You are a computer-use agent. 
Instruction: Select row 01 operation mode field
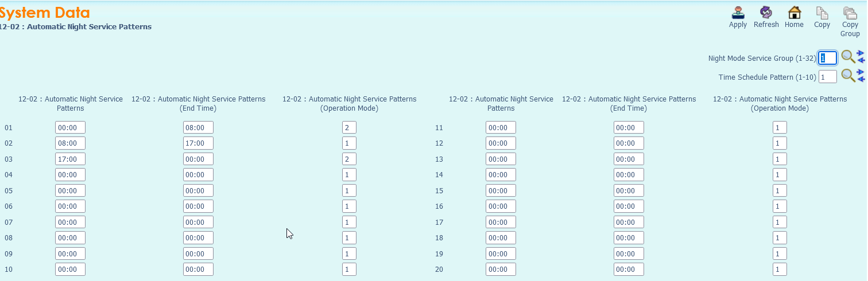(349, 127)
